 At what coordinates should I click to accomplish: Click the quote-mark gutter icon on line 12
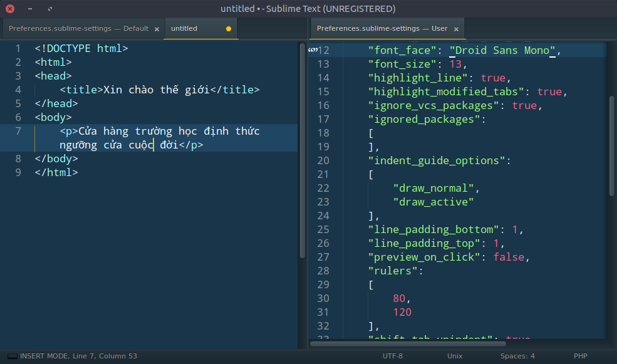click(x=313, y=50)
